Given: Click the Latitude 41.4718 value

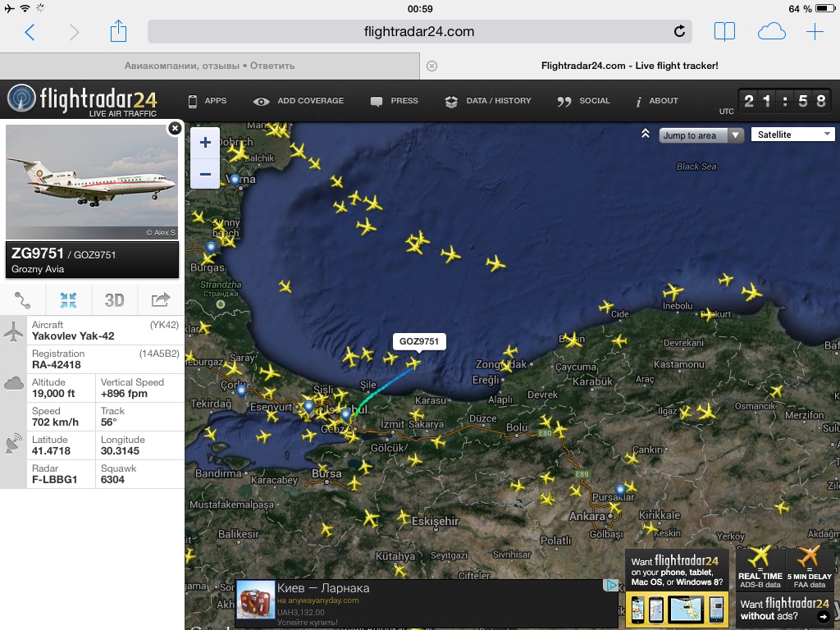Looking at the screenshot, I should pos(51,451).
